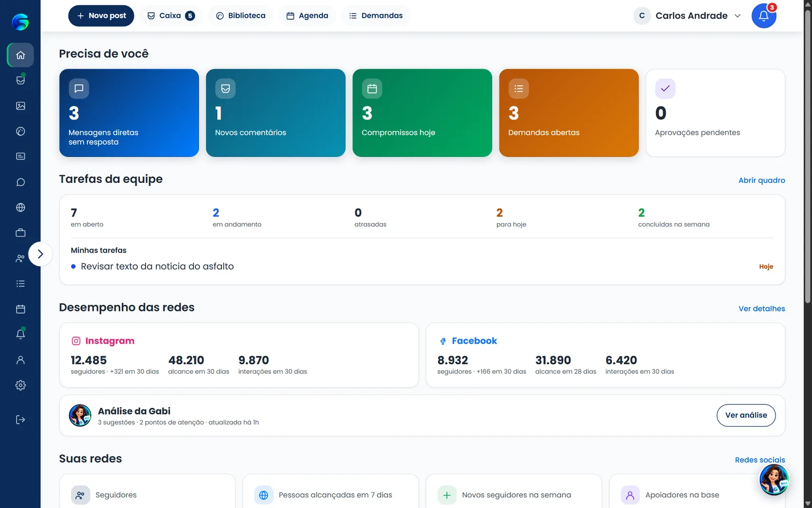This screenshot has width=812, height=508.
Task: Open the Gabi assistant floating avatar
Action: tap(774, 479)
